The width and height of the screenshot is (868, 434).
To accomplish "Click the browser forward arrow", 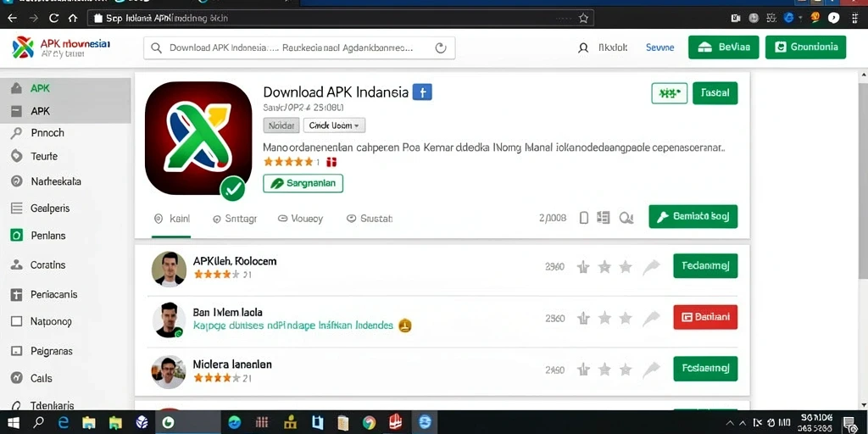I will coord(33,19).
